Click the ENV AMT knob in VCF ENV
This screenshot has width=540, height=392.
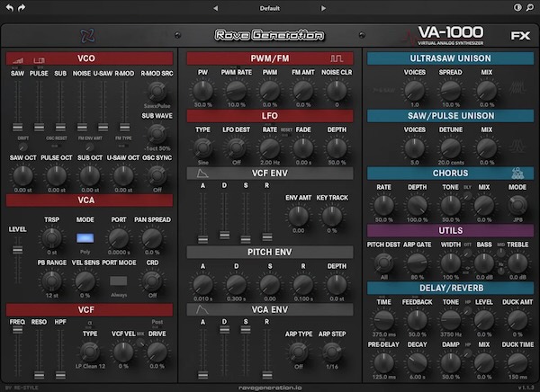point(298,216)
